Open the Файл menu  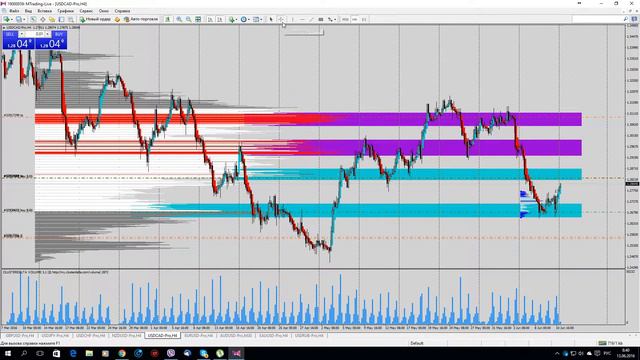click(13, 11)
